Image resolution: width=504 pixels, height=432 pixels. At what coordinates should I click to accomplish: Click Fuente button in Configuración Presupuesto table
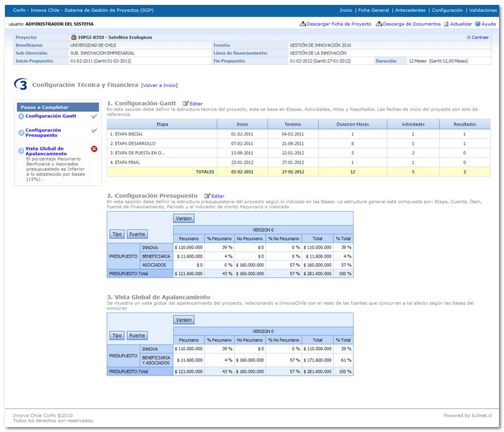(x=137, y=234)
